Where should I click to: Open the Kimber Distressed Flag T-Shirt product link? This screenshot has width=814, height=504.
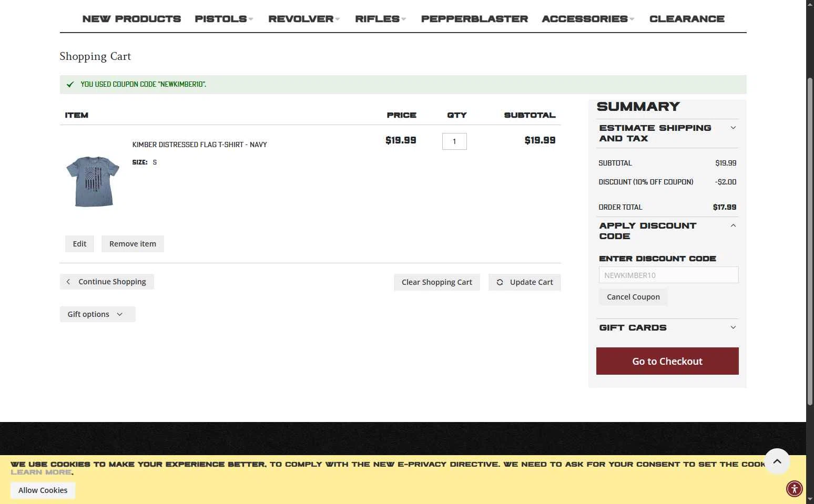[x=199, y=145]
